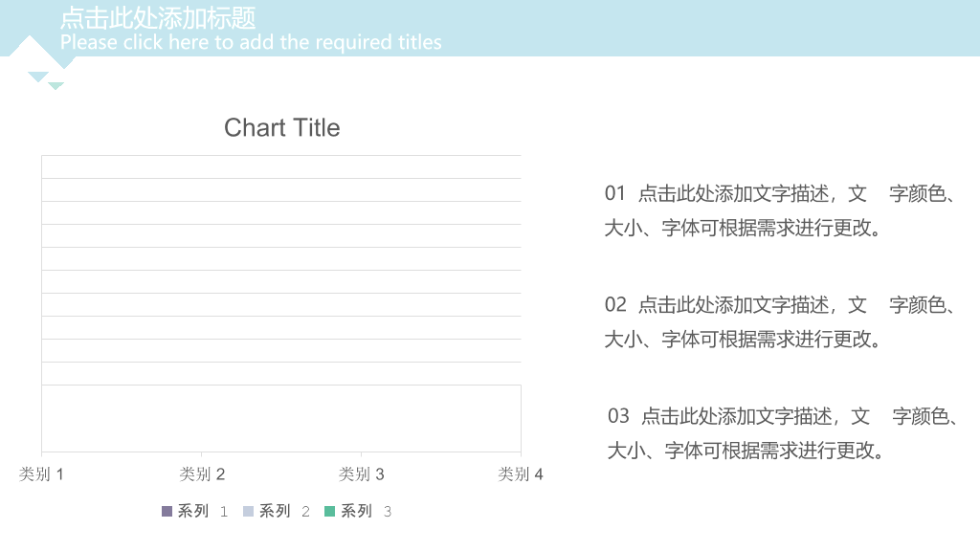980x551 pixels.
Task: Click inside the empty chart plot area
Action: pyautogui.click(x=281, y=303)
